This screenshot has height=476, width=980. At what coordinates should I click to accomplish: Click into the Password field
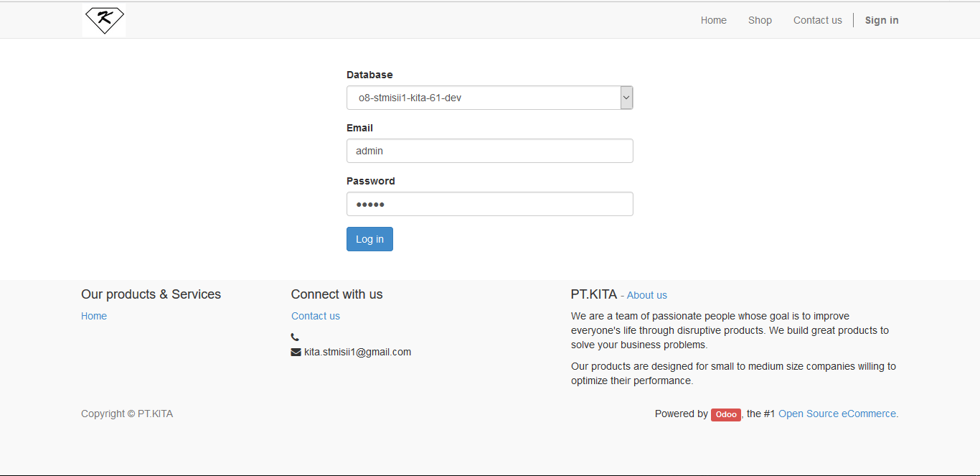coord(489,204)
